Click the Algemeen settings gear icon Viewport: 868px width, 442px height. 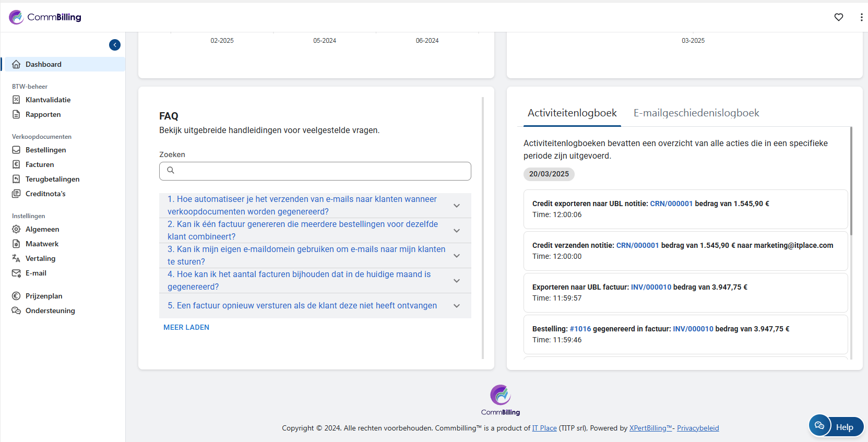[x=16, y=229]
